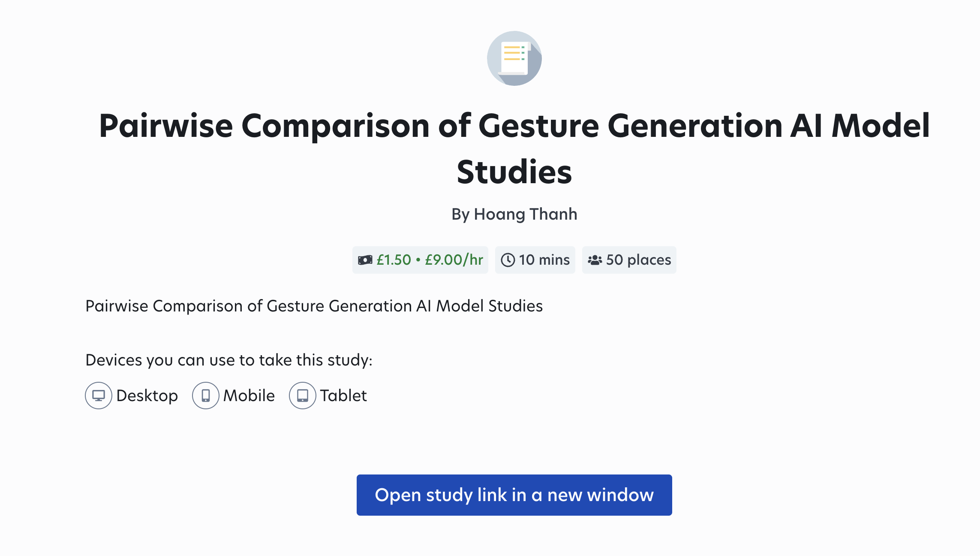Click the large study title heading
The width and height of the screenshot is (980, 556).
coord(514,126)
